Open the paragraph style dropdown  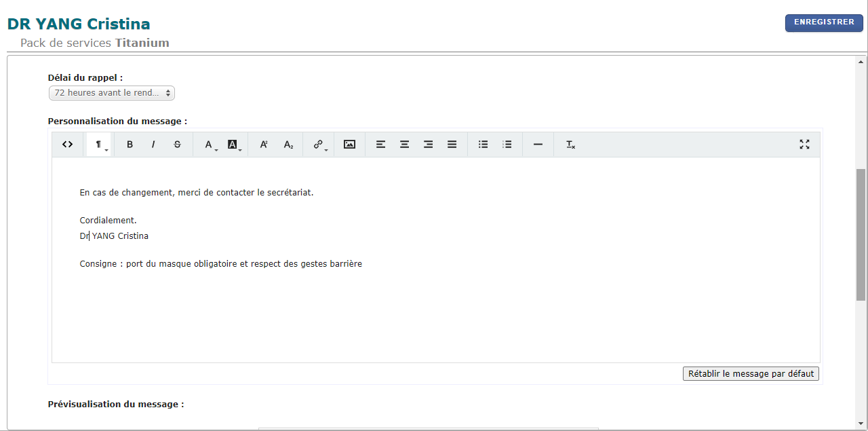coord(98,144)
